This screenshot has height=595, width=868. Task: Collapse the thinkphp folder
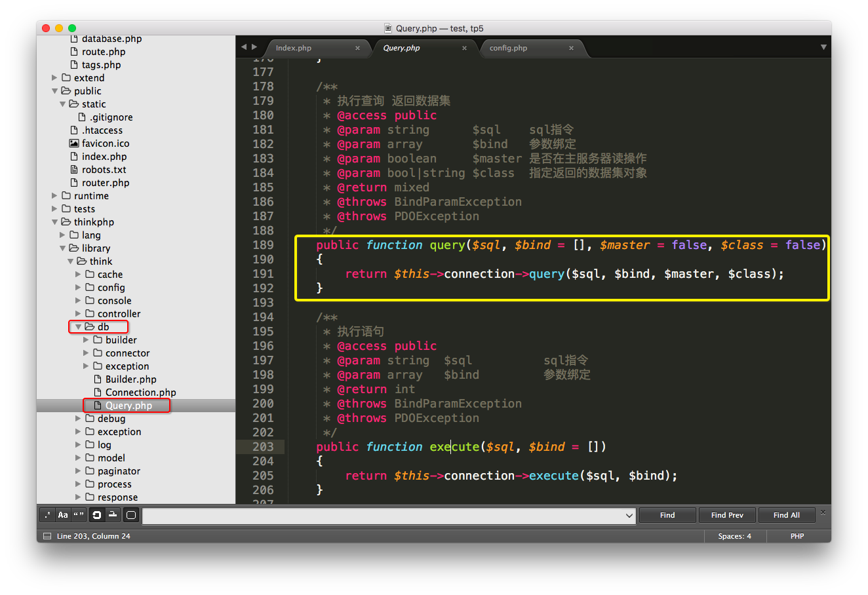[x=55, y=222]
